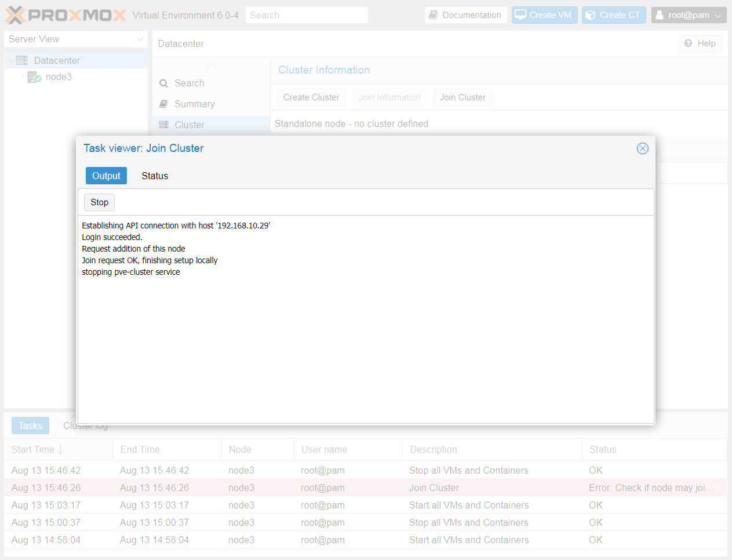Focus the top Search field
The height and width of the screenshot is (560, 732).
[307, 15]
